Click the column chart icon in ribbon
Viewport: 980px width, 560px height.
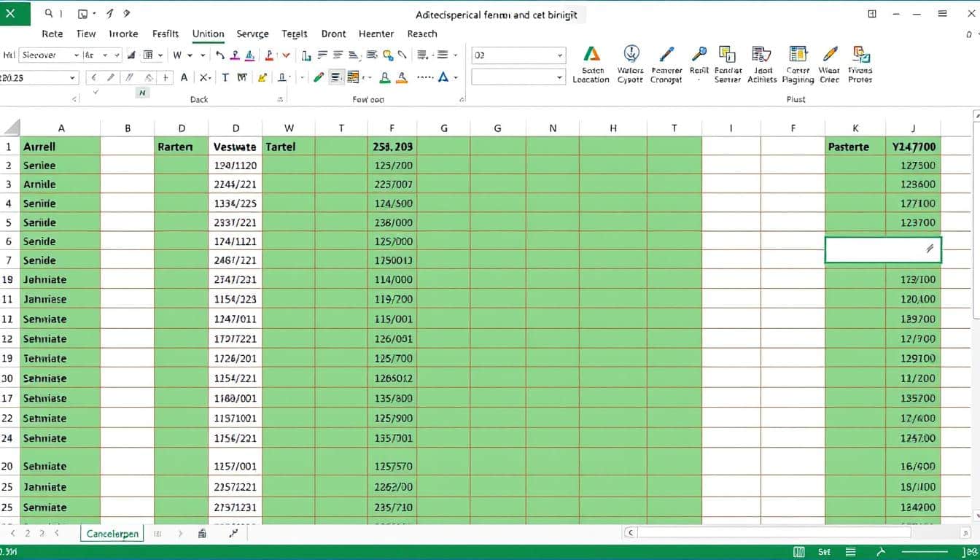[306, 55]
